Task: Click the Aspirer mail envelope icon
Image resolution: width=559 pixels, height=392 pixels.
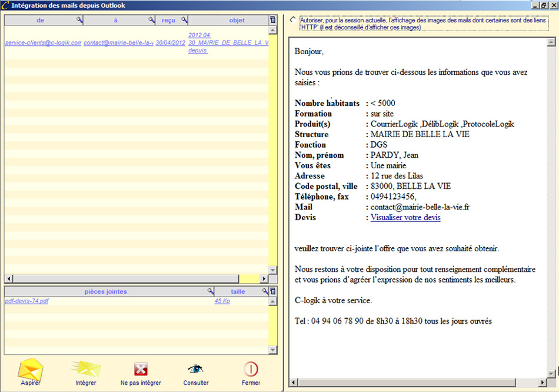Action: [31, 369]
